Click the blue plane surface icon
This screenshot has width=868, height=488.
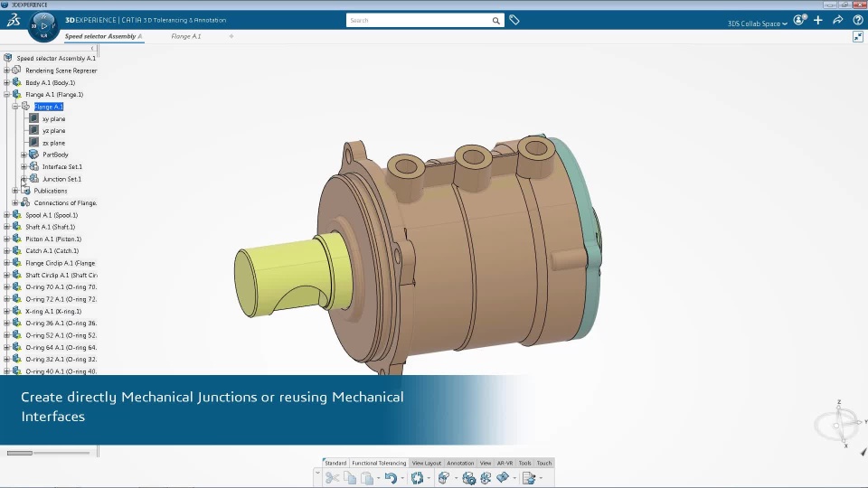503,477
